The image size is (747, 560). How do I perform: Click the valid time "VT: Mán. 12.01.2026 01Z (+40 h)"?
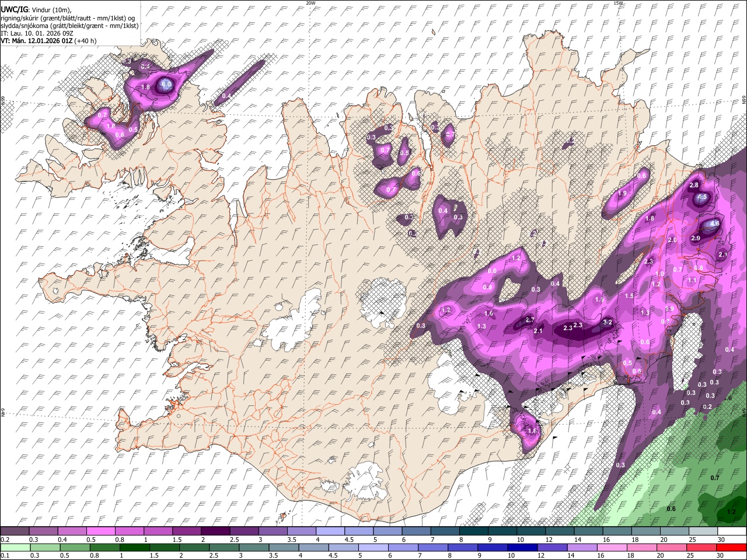point(49,41)
